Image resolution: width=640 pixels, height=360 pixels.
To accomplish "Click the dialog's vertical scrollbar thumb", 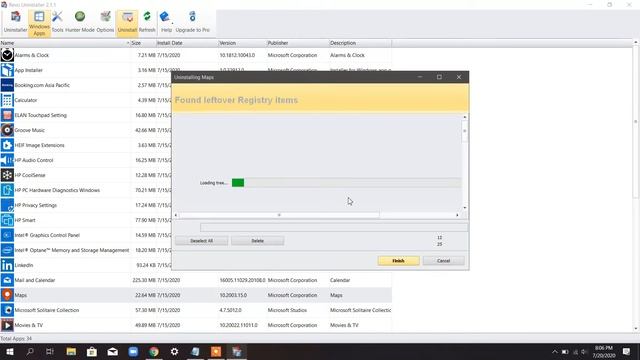I will tap(464, 131).
